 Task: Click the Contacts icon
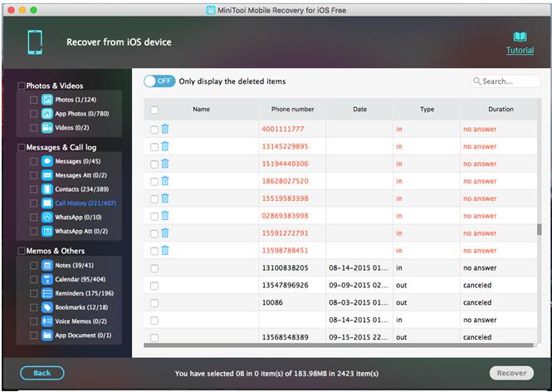coord(46,189)
